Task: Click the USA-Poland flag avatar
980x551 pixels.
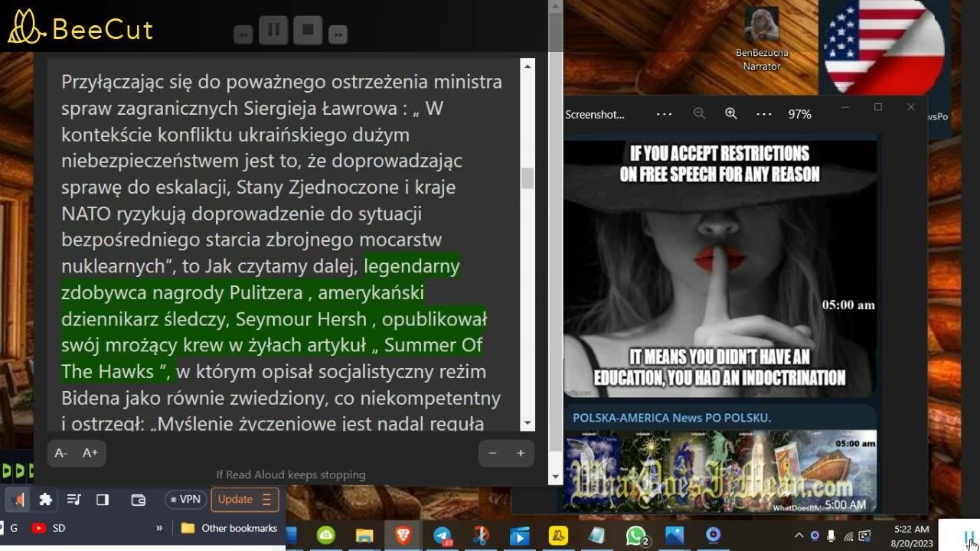Action: tap(884, 47)
